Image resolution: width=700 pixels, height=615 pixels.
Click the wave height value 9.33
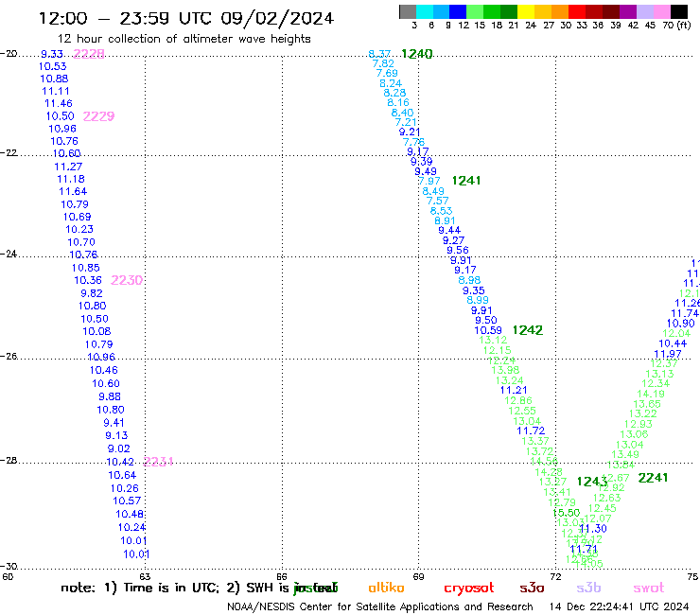(x=52, y=54)
